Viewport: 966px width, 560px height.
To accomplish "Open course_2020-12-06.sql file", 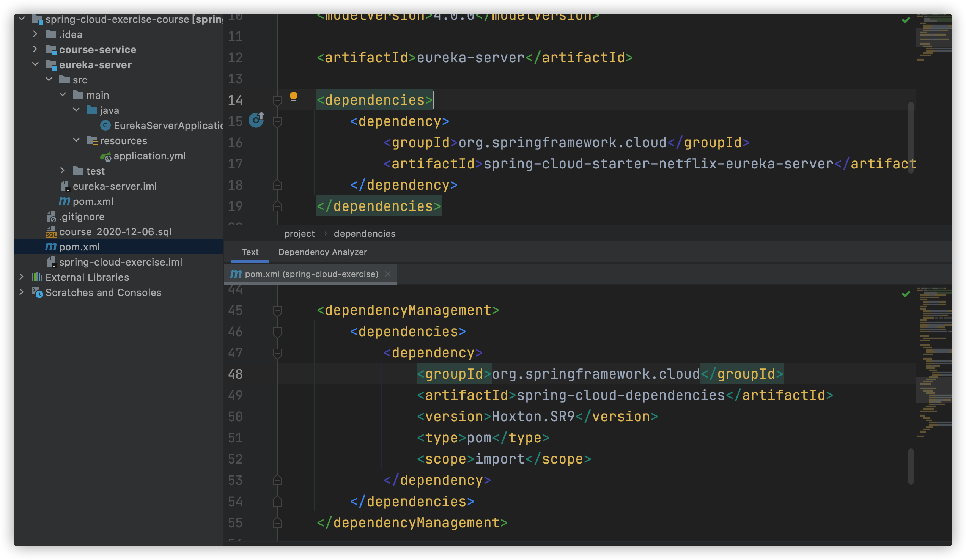I will pyautogui.click(x=115, y=231).
